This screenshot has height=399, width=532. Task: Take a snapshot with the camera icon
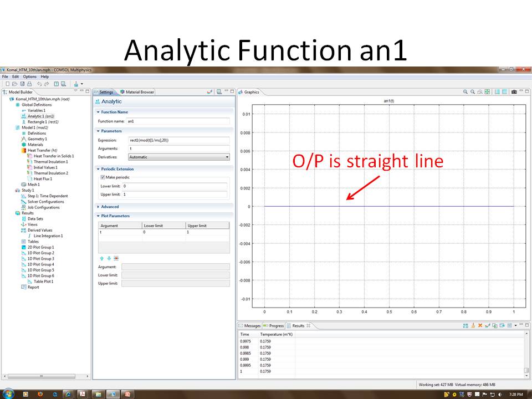[x=514, y=92]
